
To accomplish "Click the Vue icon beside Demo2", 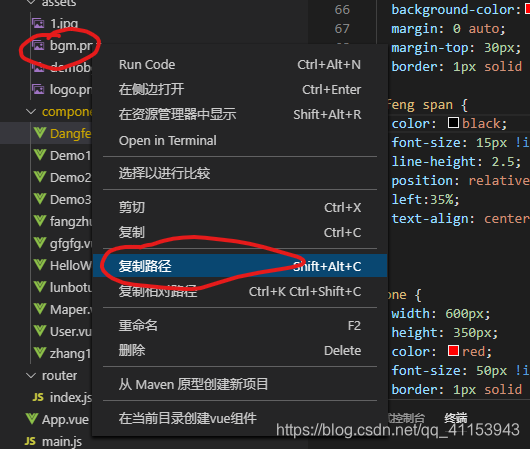I will pos(40,177).
